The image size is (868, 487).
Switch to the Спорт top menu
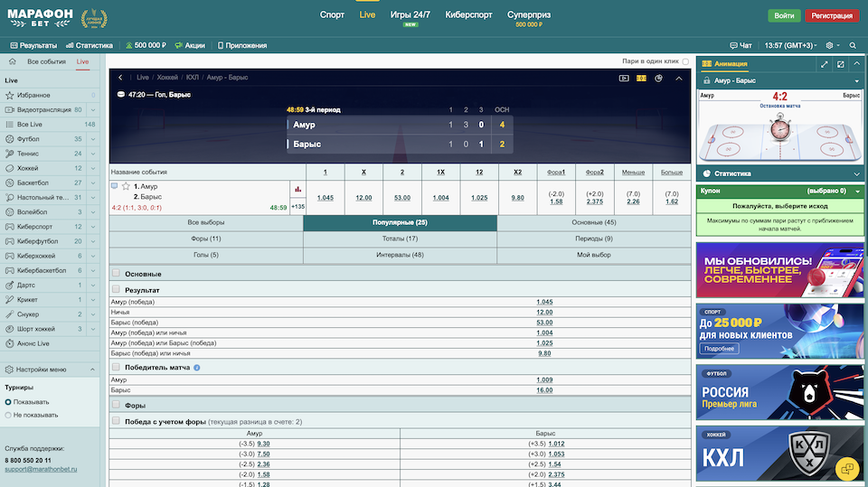pyautogui.click(x=332, y=15)
